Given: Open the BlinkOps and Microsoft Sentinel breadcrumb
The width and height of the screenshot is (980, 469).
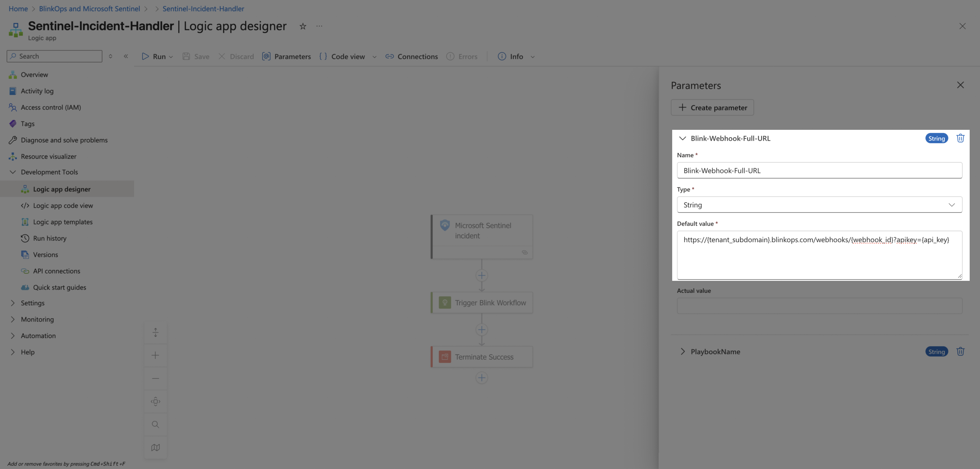Looking at the screenshot, I should pos(89,8).
